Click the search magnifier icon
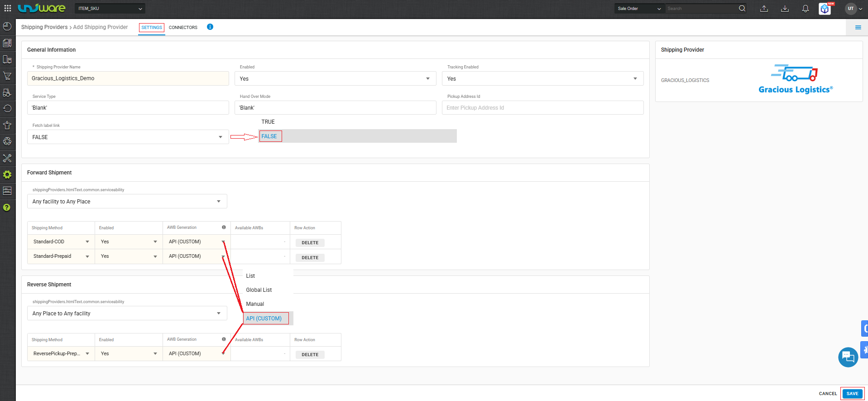This screenshot has height=401, width=868. tap(742, 8)
